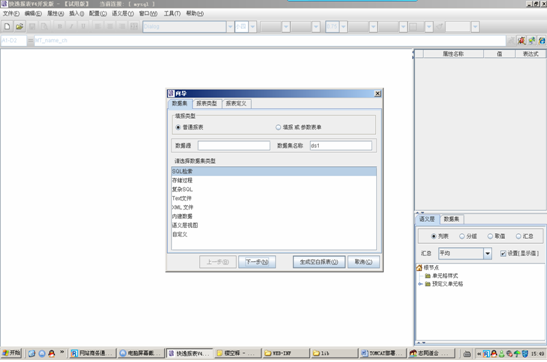Open the 插入(I) menu
This screenshot has width=547, height=362.
[x=77, y=14]
